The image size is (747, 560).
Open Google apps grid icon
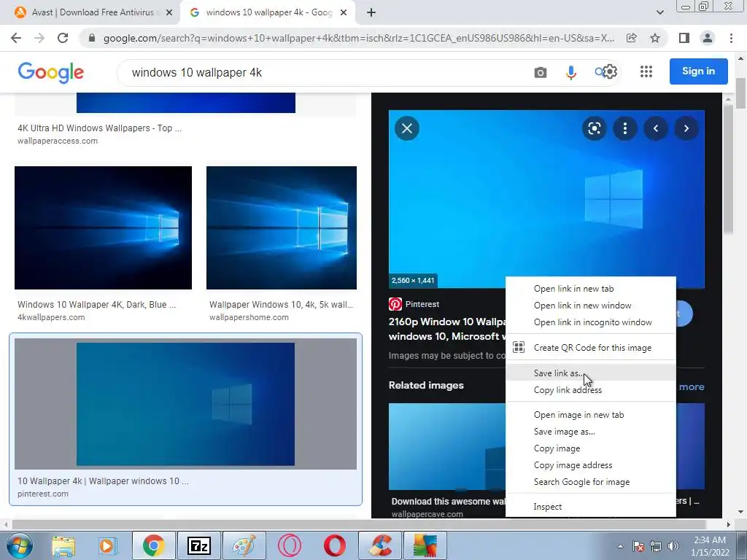(x=646, y=71)
